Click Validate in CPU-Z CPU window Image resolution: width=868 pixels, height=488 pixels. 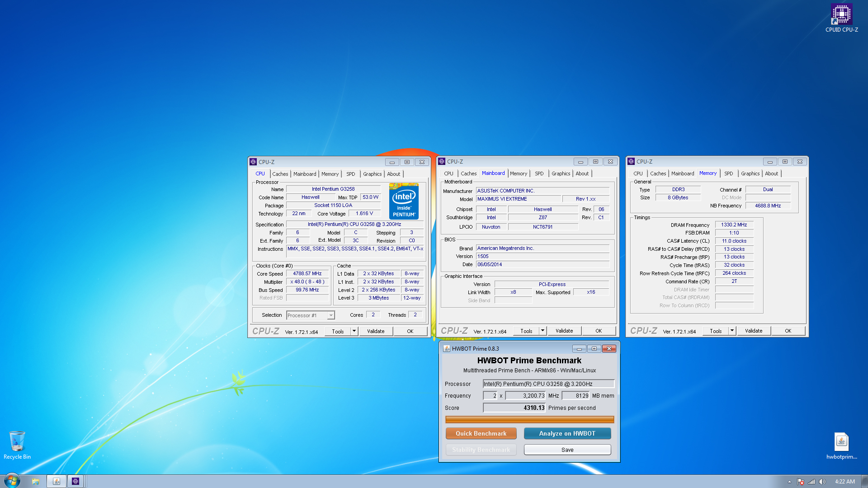click(376, 331)
